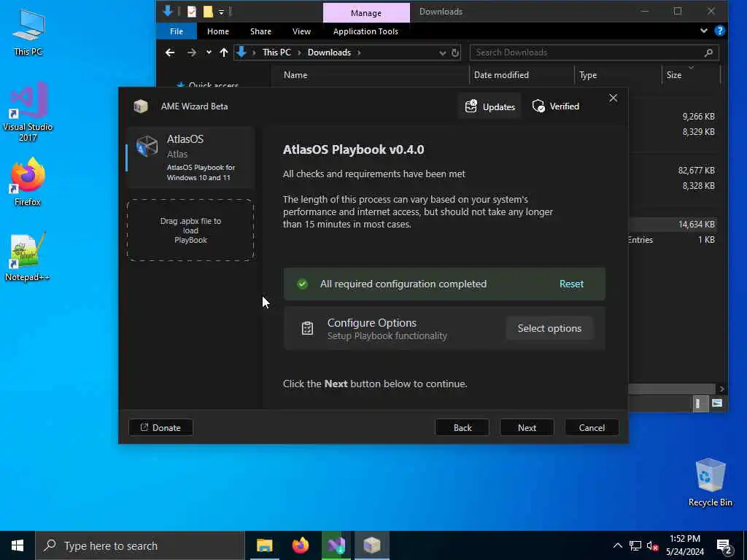Navigate back in File Explorer
Viewport: 747px width, 560px height.
click(169, 52)
